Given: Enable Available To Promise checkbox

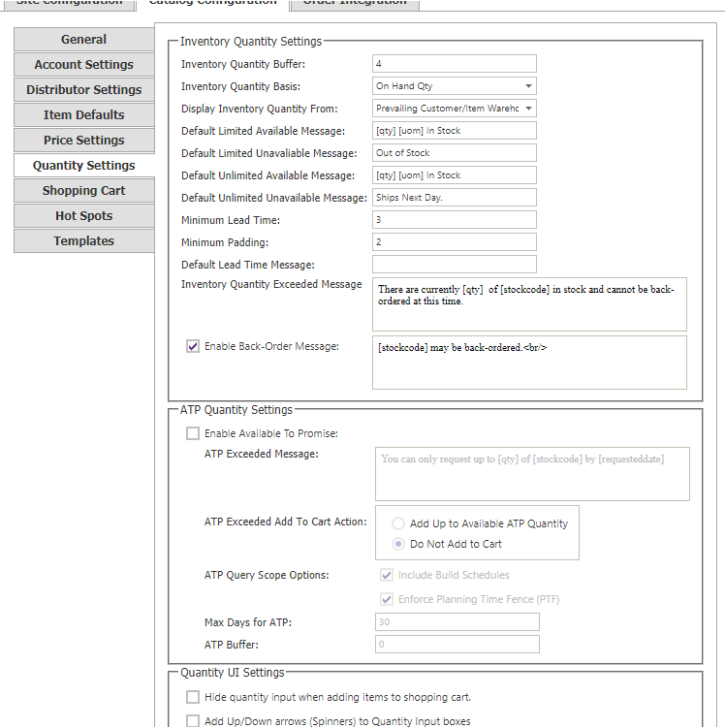Looking at the screenshot, I should [193, 433].
